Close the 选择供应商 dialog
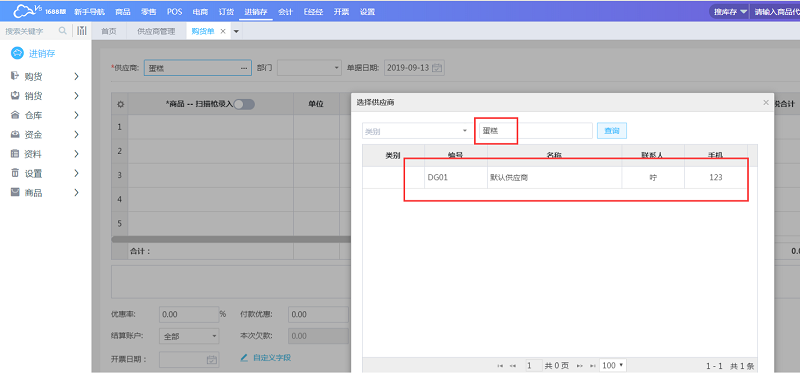 pos(765,103)
